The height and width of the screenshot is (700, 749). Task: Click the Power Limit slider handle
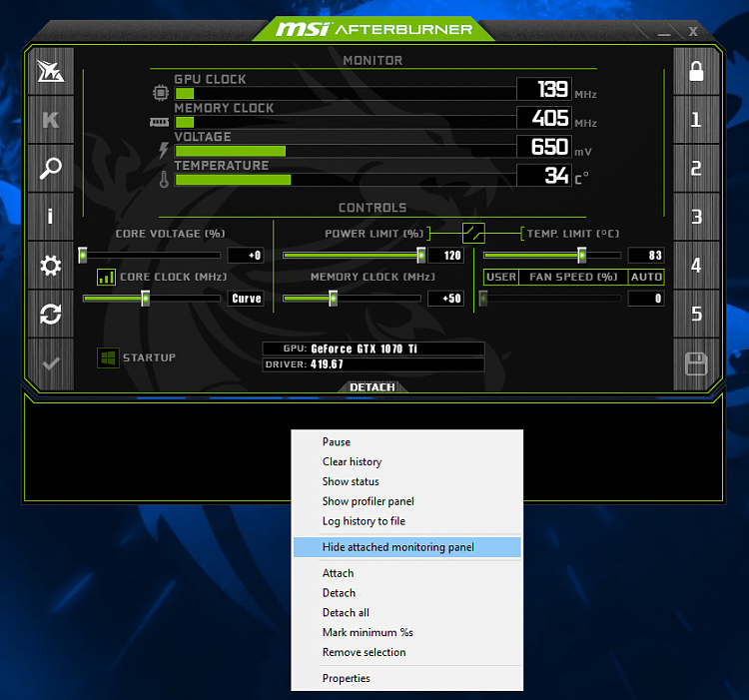(420, 256)
